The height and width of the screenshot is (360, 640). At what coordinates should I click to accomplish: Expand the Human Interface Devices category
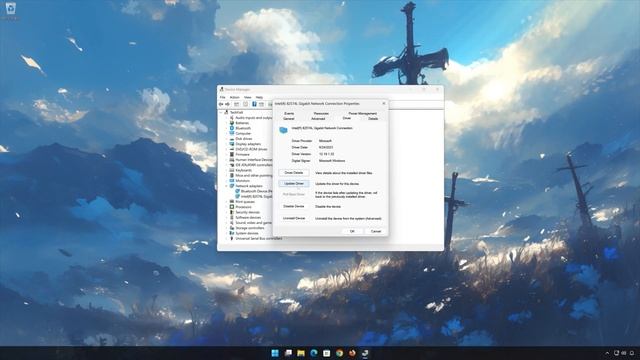point(227,160)
